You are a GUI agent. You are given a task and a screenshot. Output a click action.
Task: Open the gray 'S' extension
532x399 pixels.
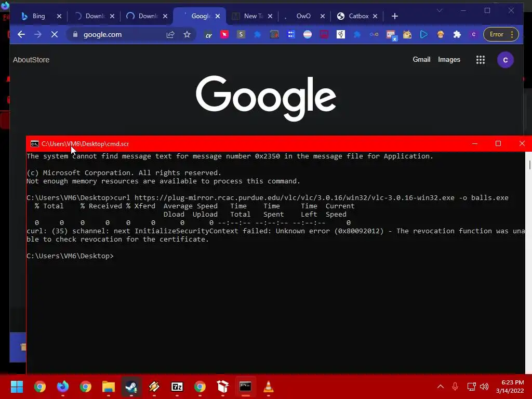[x=241, y=34]
